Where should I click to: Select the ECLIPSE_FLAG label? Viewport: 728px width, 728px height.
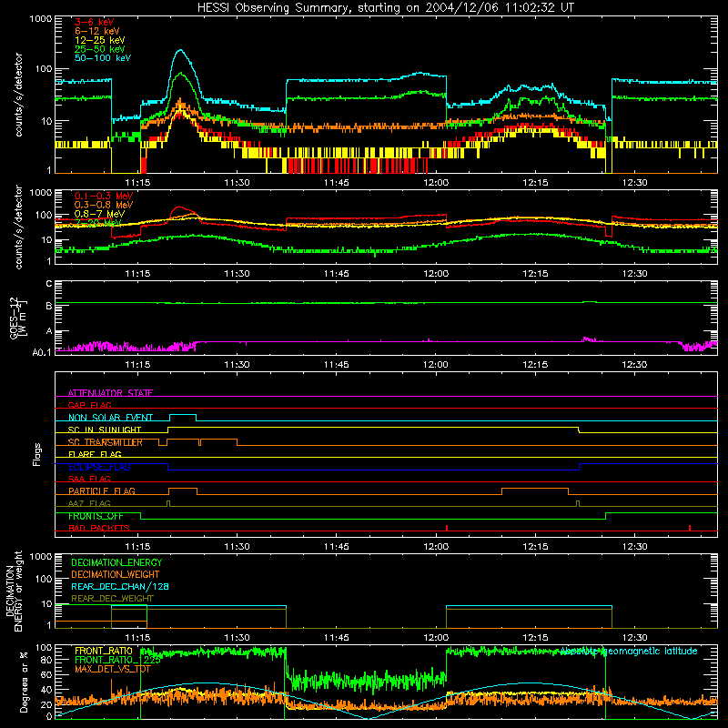click(99, 467)
